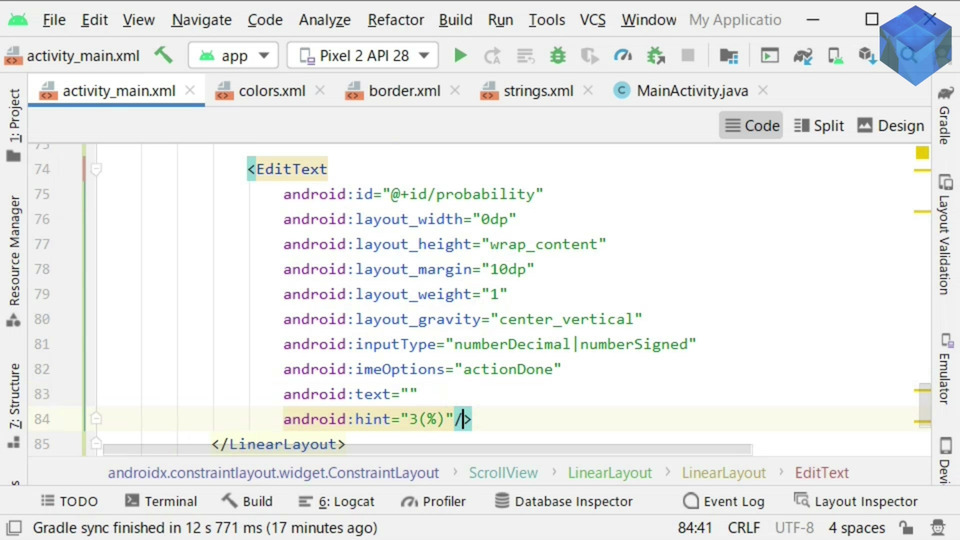This screenshot has width=960, height=540.
Task: Switch editor to Code view
Action: click(751, 126)
